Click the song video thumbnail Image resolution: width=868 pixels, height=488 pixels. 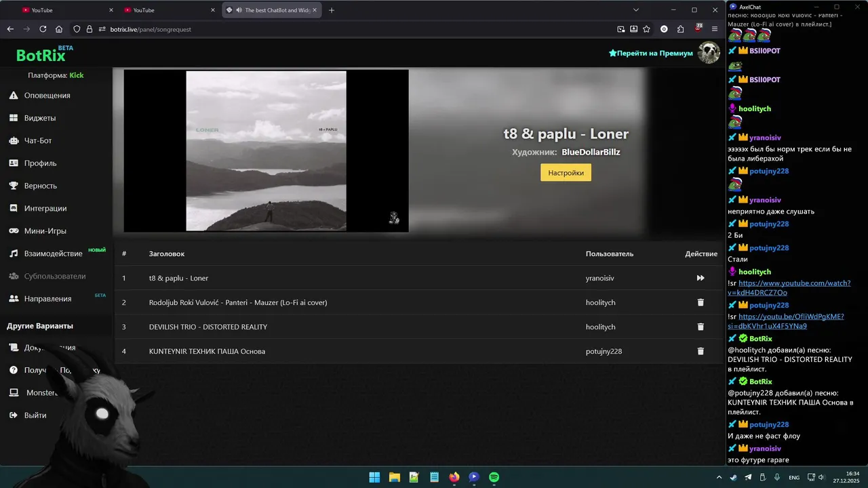(266, 150)
